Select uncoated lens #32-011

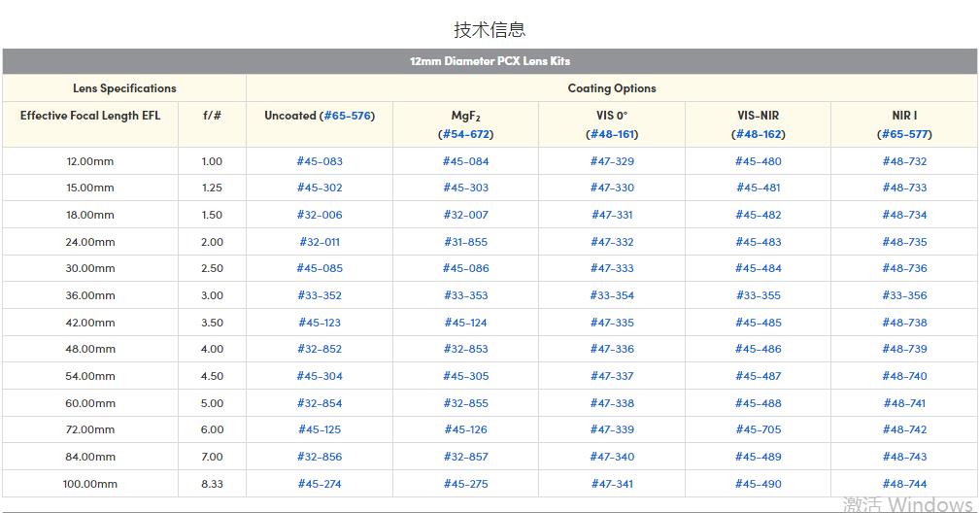coord(320,242)
